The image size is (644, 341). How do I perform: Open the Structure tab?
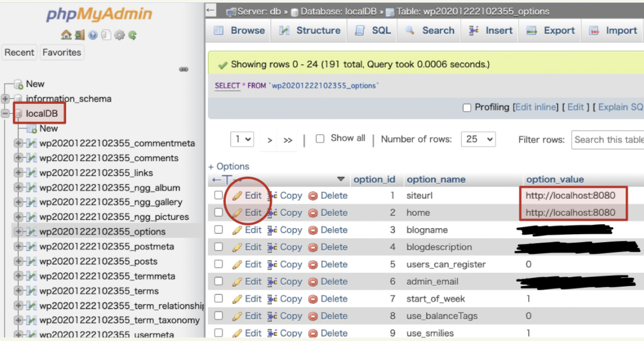[310, 31]
